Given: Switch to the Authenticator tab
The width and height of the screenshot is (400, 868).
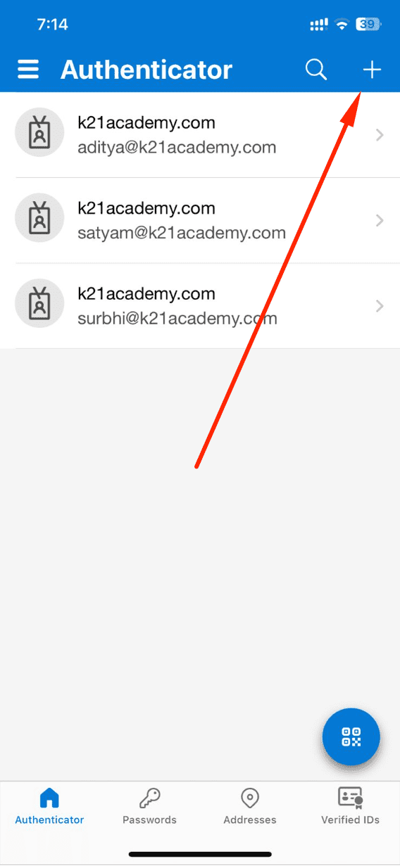Looking at the screenshot, I should pyautogui.click(x=49, y=806).
